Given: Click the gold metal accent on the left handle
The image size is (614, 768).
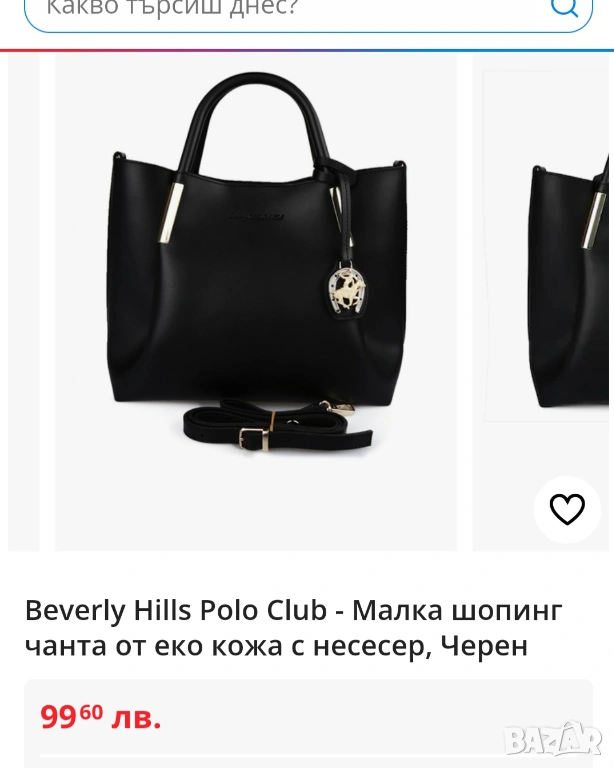Looking at the screenshot, I should (x=171, y=214).
